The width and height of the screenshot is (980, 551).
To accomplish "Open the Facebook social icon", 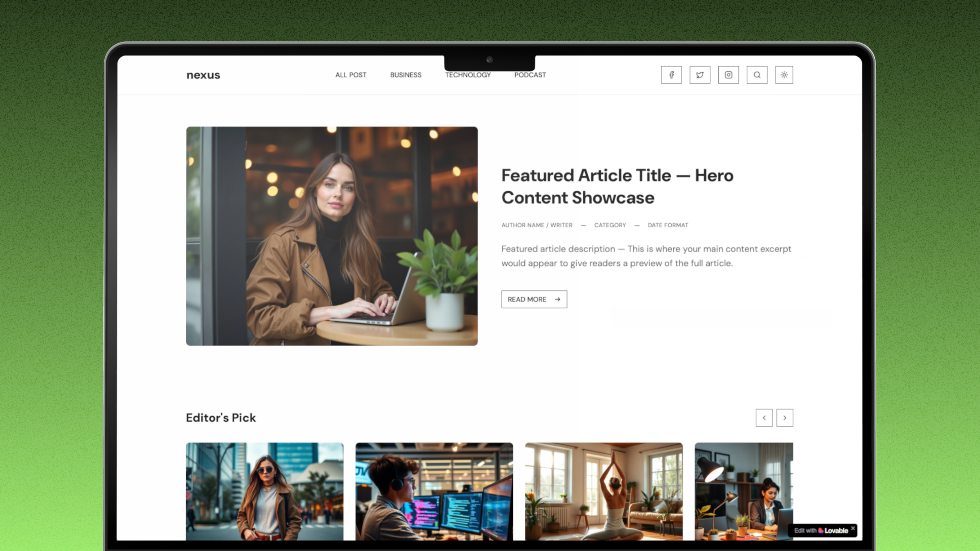I will click(671, 75).
